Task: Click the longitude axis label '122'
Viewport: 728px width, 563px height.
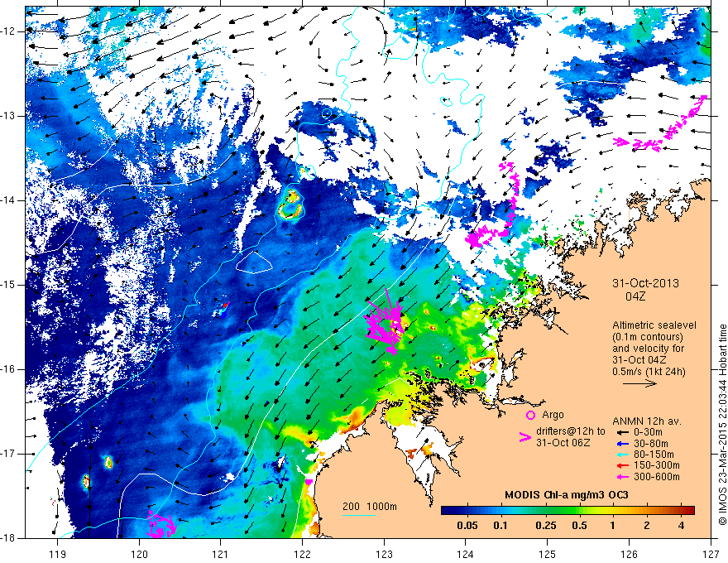Action: click(302, 555)
